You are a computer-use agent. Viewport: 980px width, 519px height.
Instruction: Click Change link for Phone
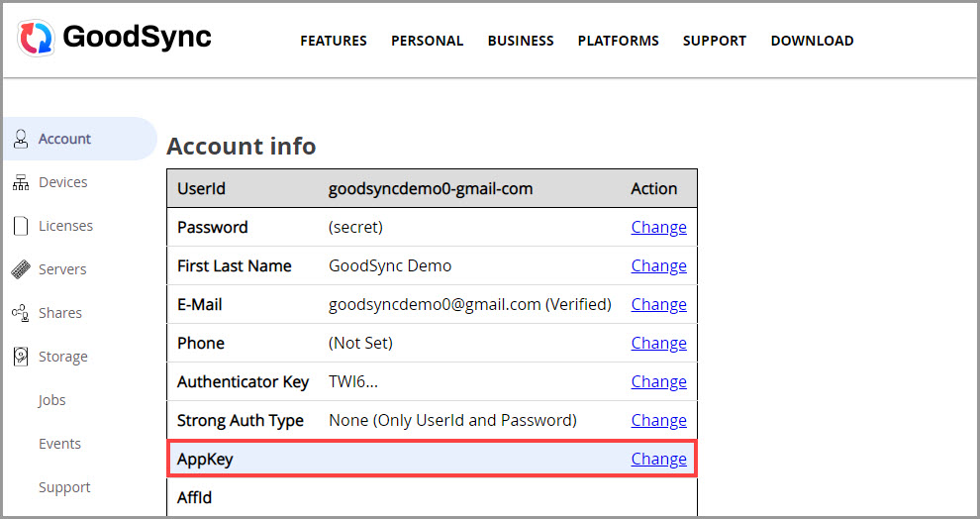click(x=658, y=344)
